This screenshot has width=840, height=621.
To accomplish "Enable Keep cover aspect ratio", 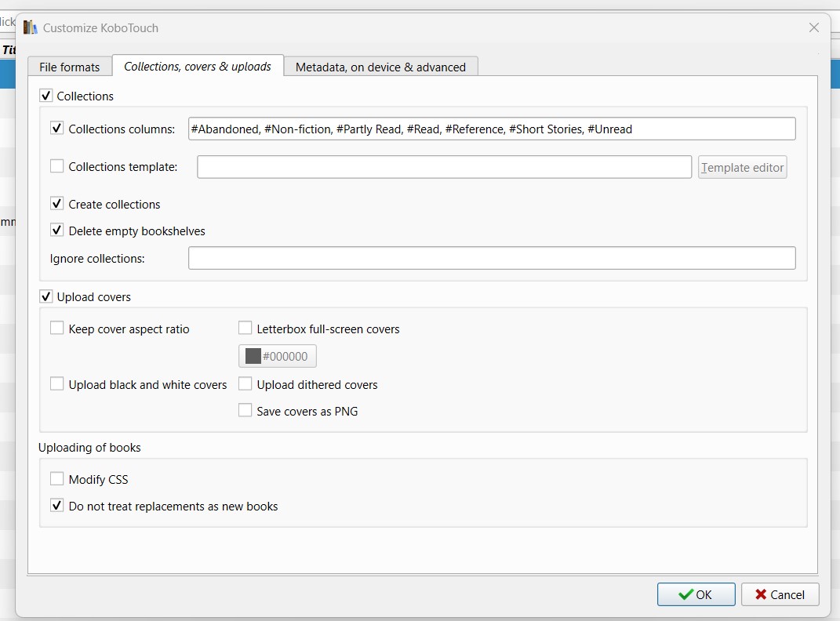I will click(57, 329).
